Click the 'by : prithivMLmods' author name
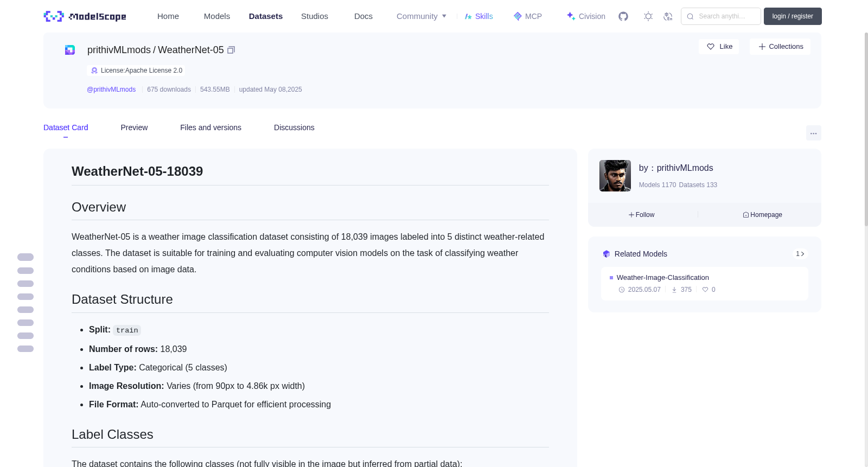Image resolution: width=868 pixels, height=467 pixels. click(x=676, y=168)
